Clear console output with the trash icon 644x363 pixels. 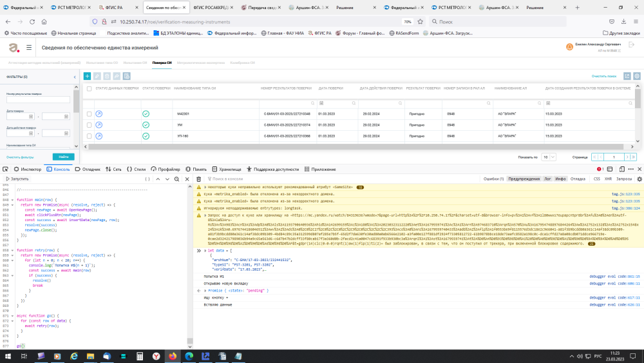(199, 179)
